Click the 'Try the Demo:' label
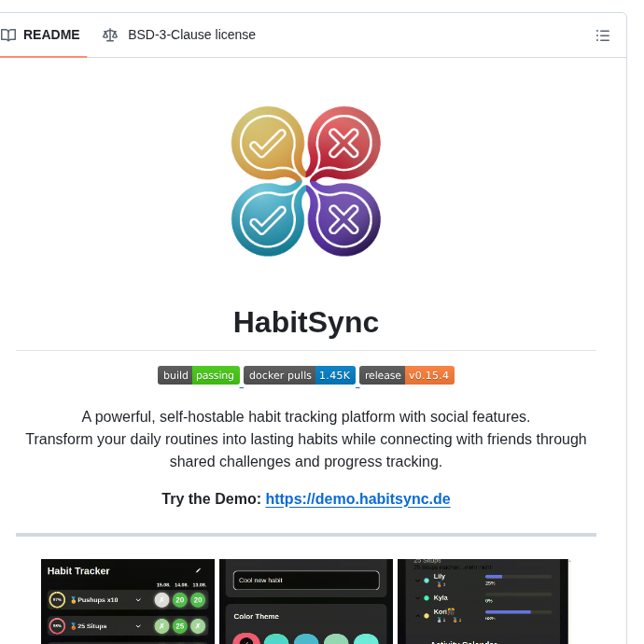The width and height of the screenshot is (644, 644). 212,499
